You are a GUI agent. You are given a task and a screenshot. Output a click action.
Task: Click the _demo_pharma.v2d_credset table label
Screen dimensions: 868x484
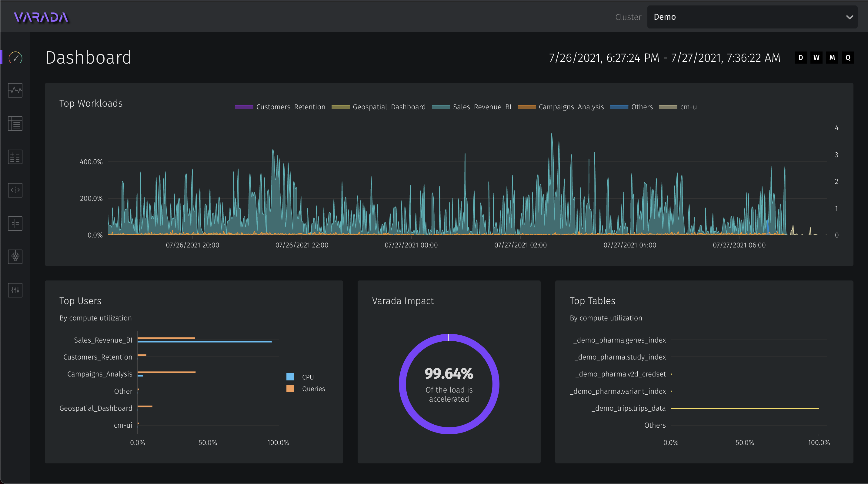621,374
